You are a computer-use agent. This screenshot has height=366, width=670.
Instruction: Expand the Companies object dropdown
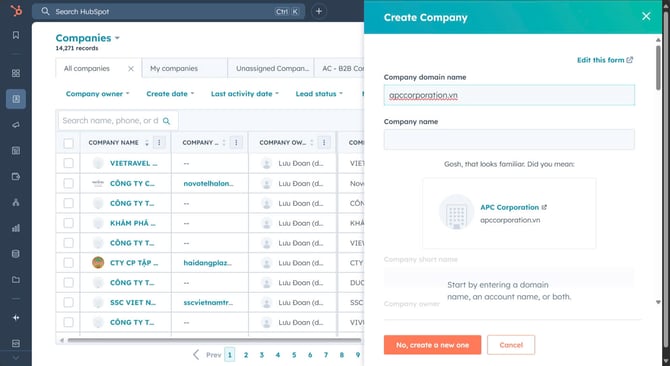coord(88,38)
